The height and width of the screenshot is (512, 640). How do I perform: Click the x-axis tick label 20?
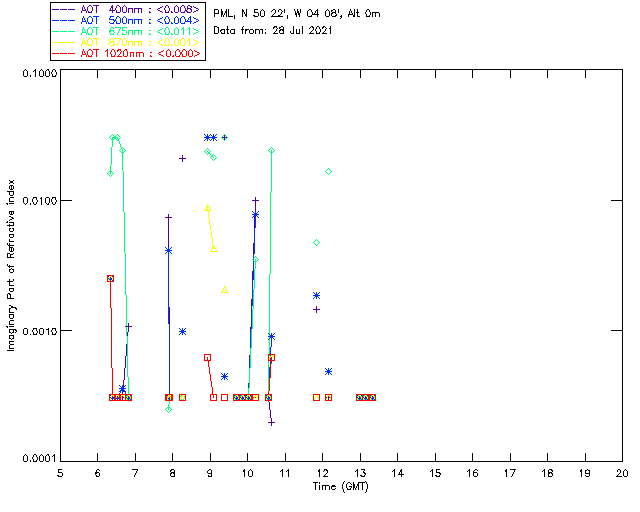pos(622,473)
